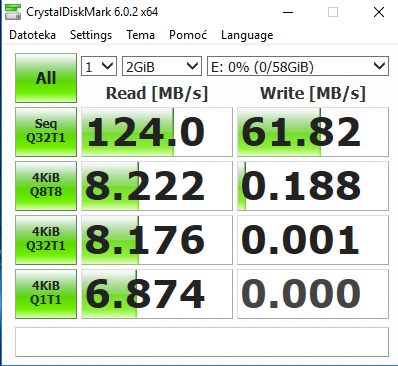Run all benchmarks with the All button
Viewport: 398px width, 366px height.
(x=46, y=78)
